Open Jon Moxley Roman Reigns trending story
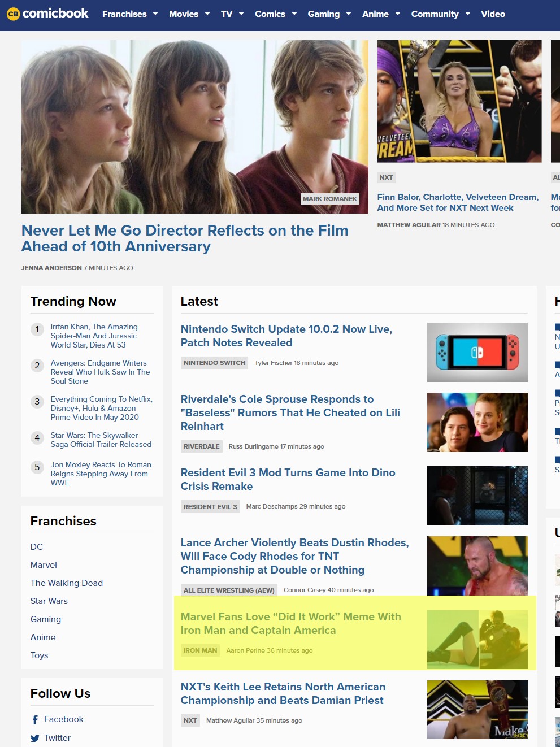 [x=101, y=474]
